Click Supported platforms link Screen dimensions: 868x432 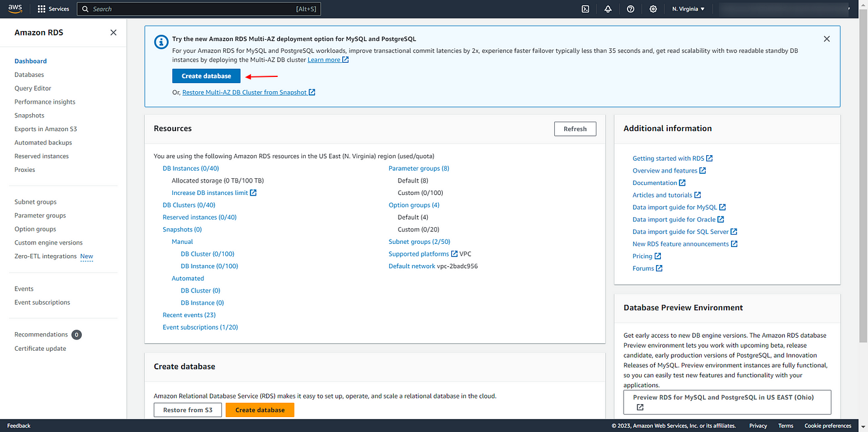423,254
